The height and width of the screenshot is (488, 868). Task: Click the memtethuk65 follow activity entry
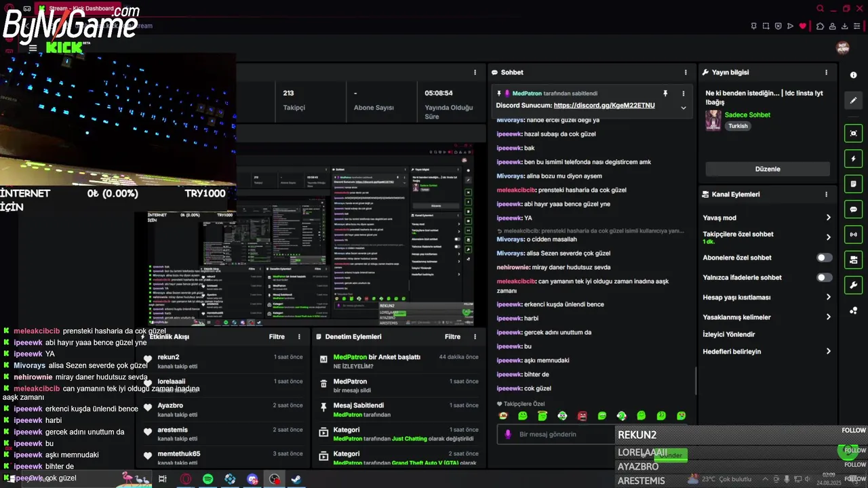click(223, 457)
